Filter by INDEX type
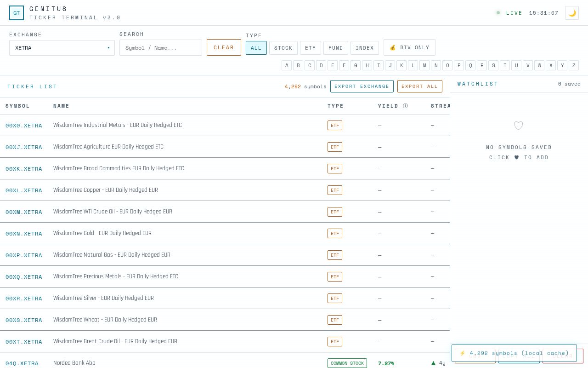The width and height of the screenshot is (588, 368). (365, 48)
